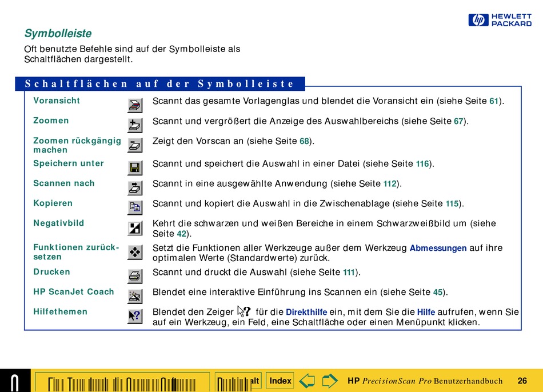Click the Speichern unter label

coord(69,163)
